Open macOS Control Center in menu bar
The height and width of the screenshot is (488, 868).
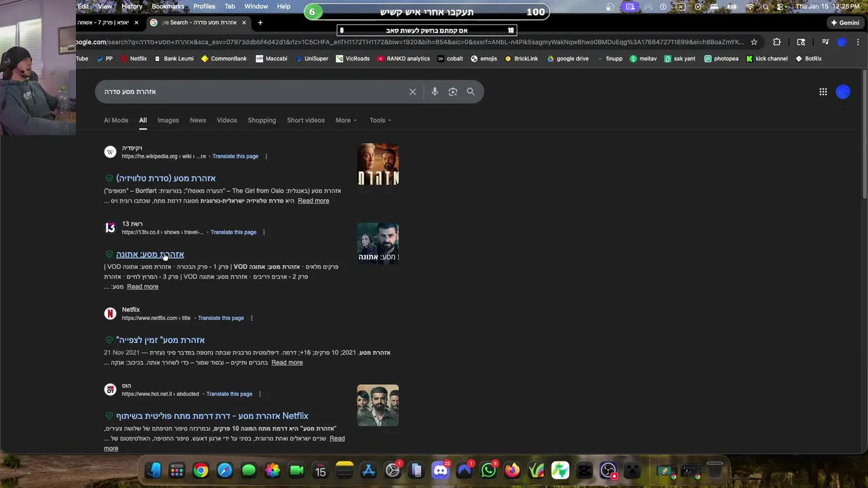click(x=780, y=7)
